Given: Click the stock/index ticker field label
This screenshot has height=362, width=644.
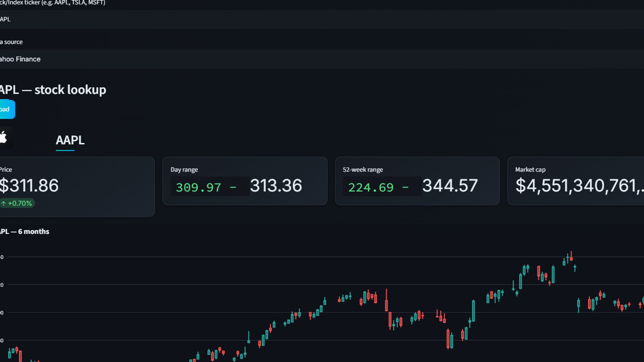Looking at the screenshot, I should pos(53,3).
